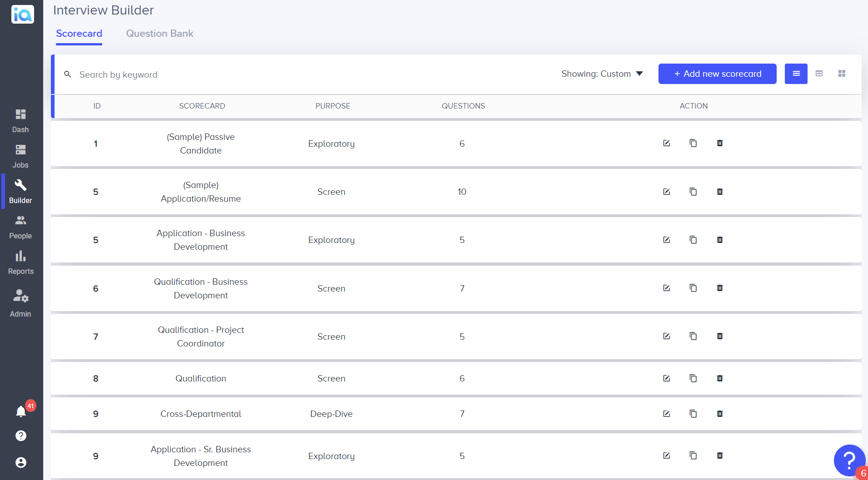Delete the Qualification scorecard

tap(719, 378)
